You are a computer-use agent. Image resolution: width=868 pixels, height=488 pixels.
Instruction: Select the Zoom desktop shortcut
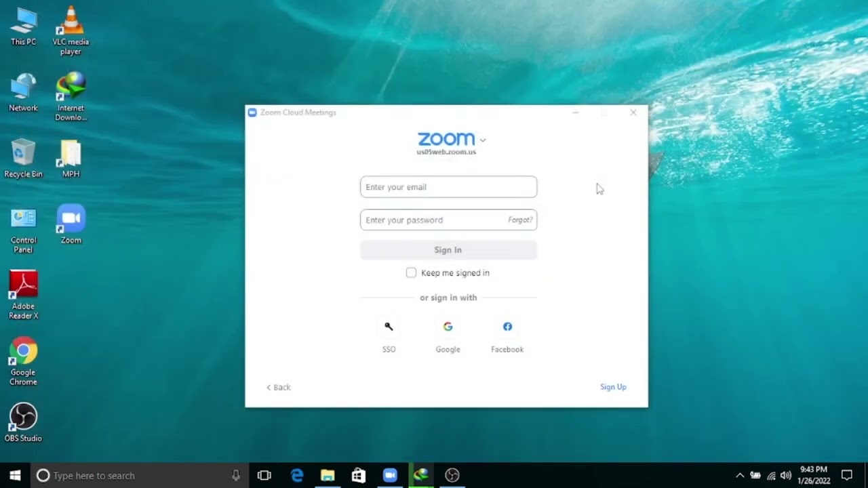[71, 224]
